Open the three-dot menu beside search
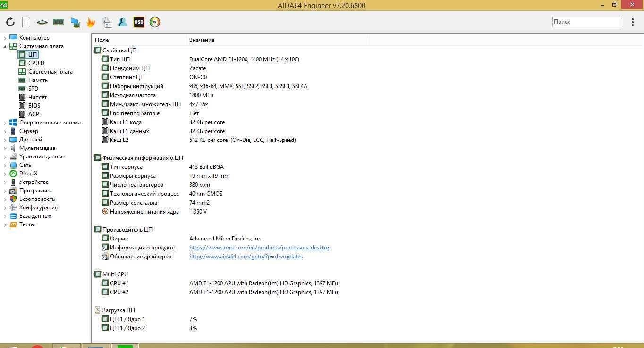 point(633,22)
